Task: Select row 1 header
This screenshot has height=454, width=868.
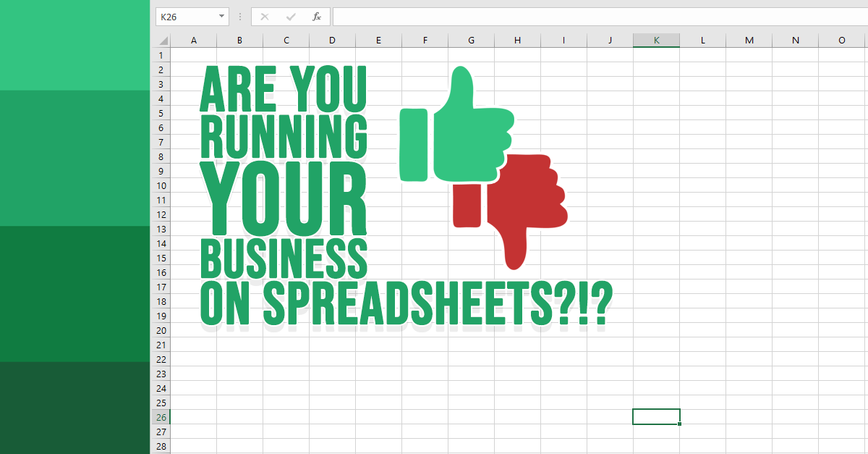Action: [160, 55]
